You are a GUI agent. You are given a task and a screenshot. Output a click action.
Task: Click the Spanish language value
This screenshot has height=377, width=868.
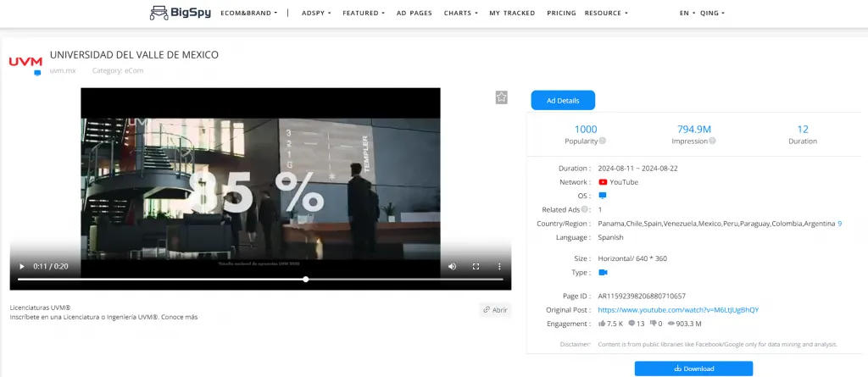pos(610,237)
